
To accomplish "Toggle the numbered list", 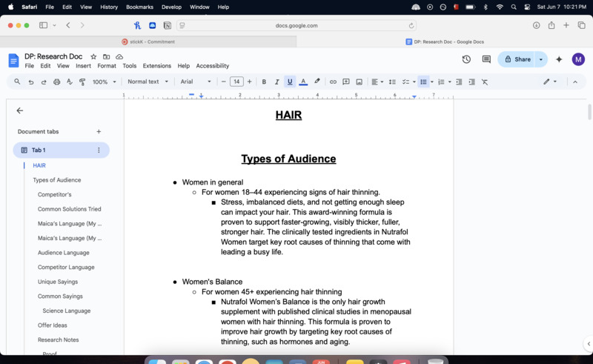I will pos(441,82).
